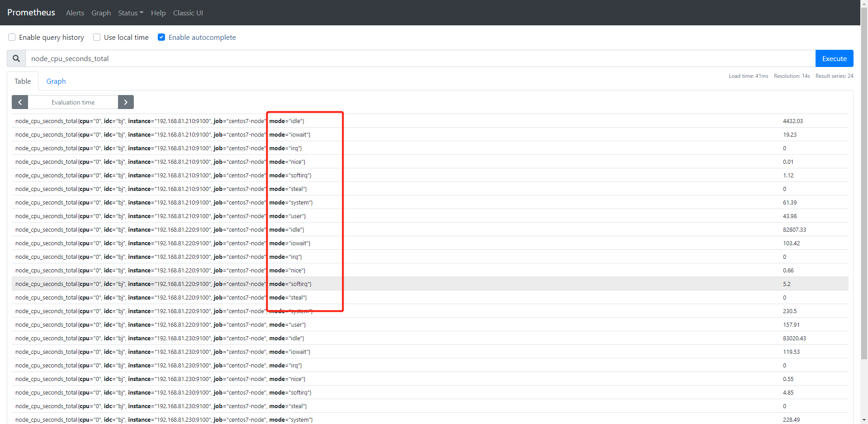868x424 pixels.
Task: Open the Help page
Action: 158,13
